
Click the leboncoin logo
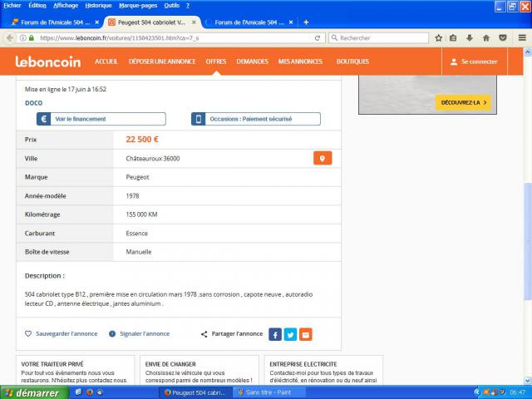click(48, 62)
